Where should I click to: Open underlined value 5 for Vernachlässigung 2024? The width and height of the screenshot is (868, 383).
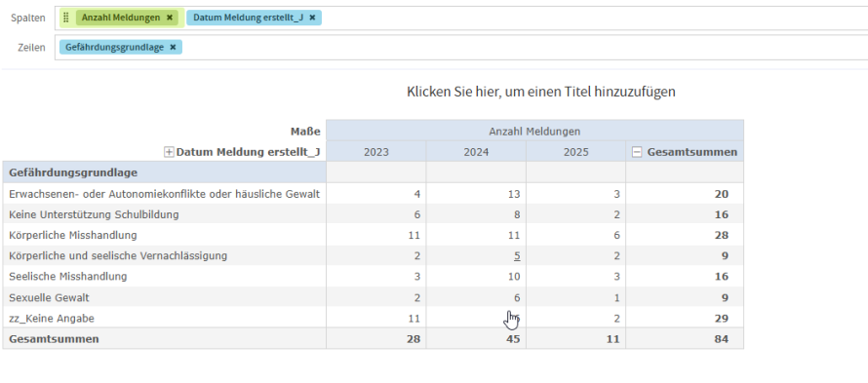pyautogui.click(x=517, y=255)
